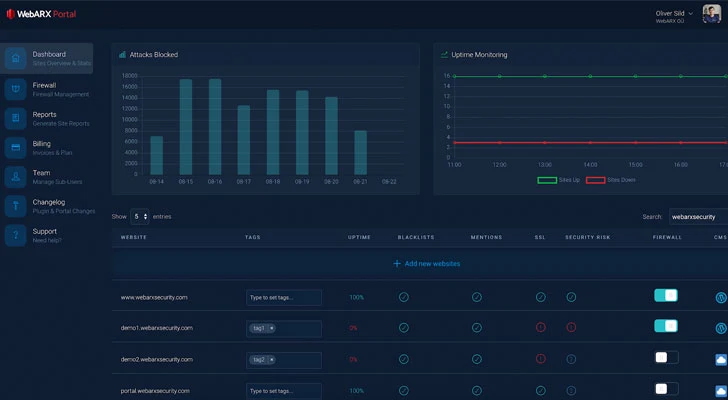Disable firewall toggle for www.webarxsecurity.com
Screen dimensions: 728x400
tap(666, 295)
